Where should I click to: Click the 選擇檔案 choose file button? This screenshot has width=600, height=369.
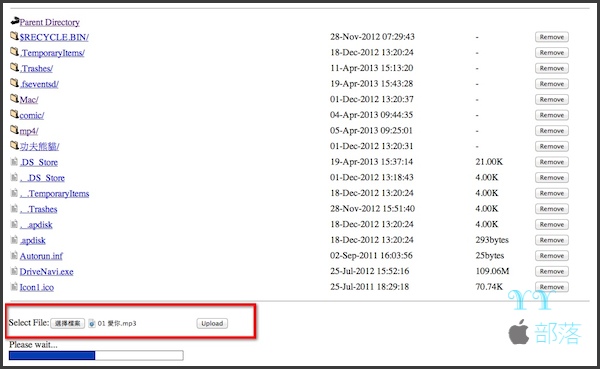(68, 323)
